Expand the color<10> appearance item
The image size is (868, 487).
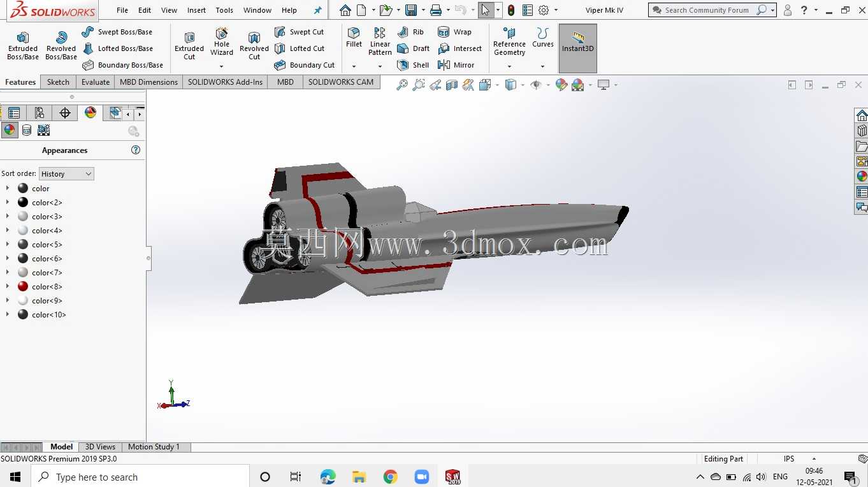click(7, 315)
